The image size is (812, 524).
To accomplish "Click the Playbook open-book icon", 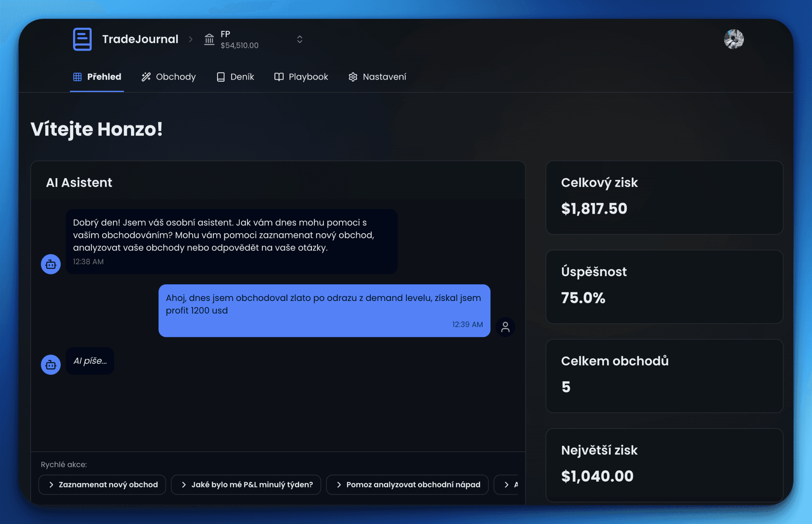I will [278, 77].
